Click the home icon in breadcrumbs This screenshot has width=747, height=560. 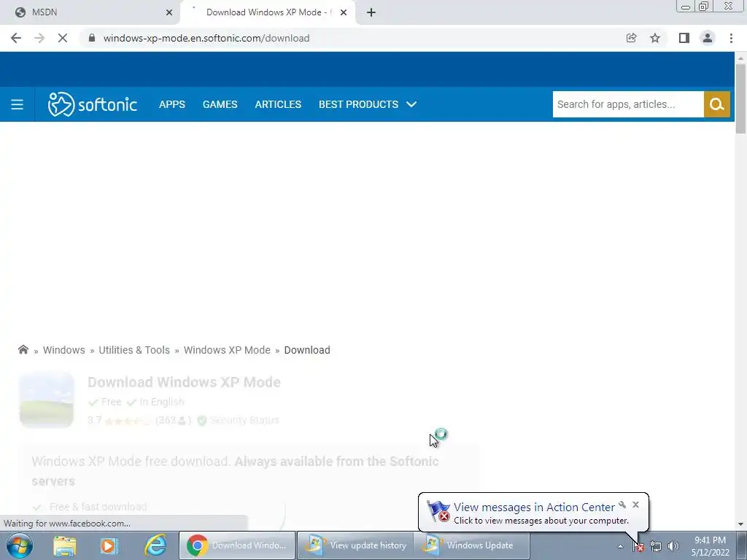click(x=23, y=350)
